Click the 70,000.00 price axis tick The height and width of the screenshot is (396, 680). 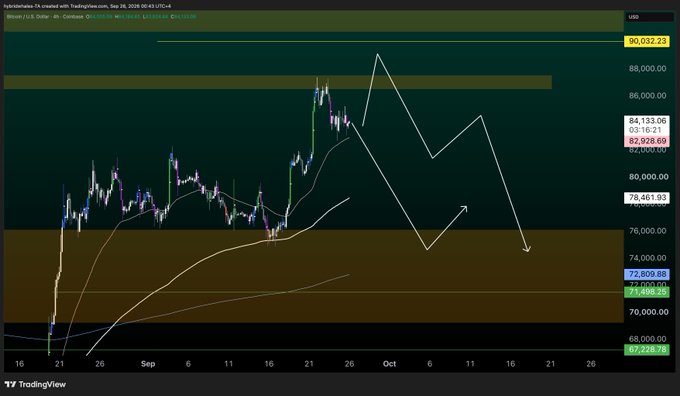click(648, 312)
